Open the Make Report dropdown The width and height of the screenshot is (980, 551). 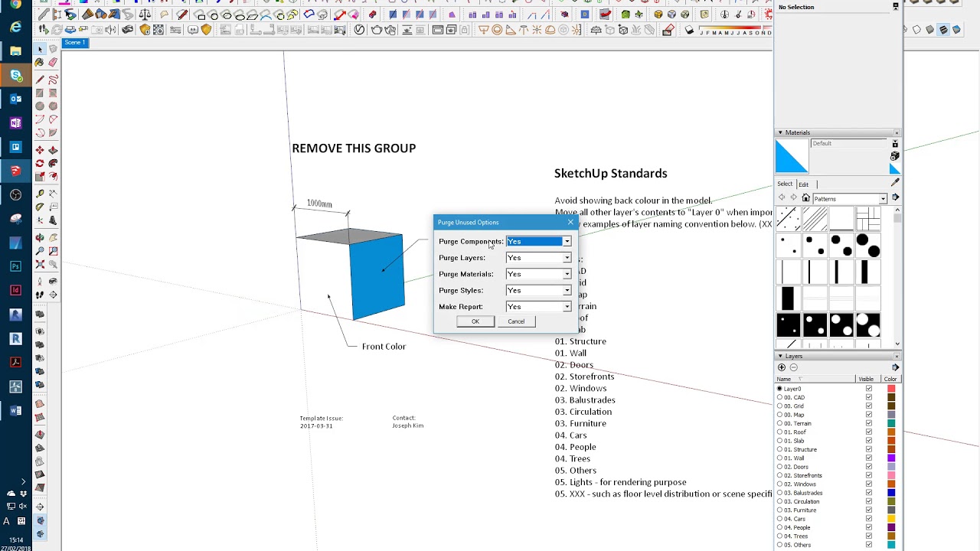567,307
